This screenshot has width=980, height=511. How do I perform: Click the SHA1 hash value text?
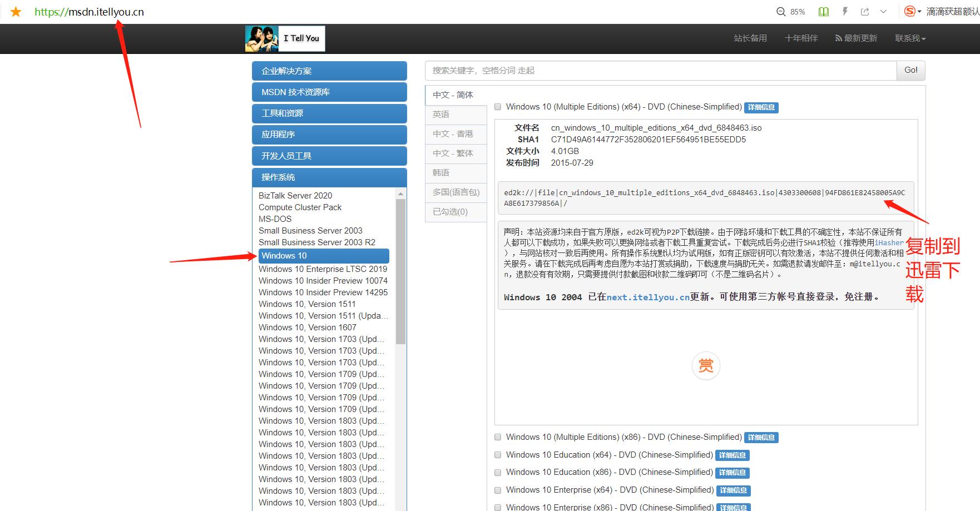click(x=649, y=140)
